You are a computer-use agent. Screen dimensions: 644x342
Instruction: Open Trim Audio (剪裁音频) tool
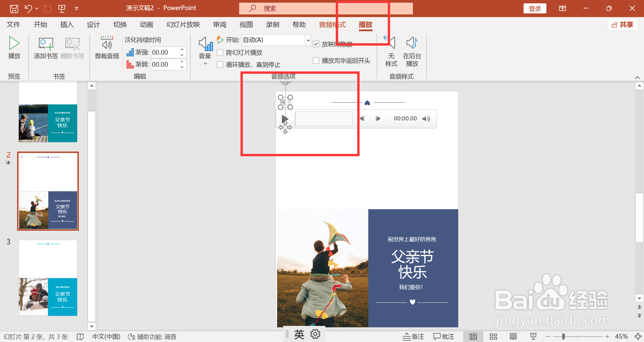pyautogui.click(x=107, y=48)
